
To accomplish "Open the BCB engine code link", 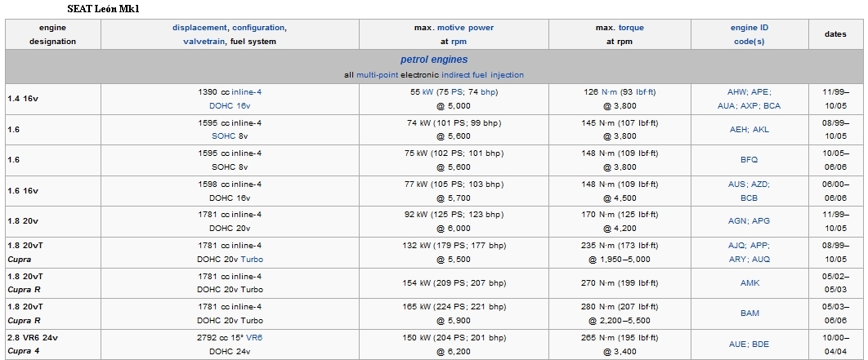I will pyautogui.click(x=749, y=198).
